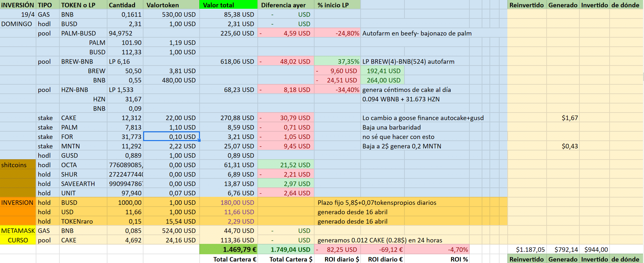
Task: Click the 'Baja a 2$ genera 0,2 MNTN' note
Action: tap(402, 146)
